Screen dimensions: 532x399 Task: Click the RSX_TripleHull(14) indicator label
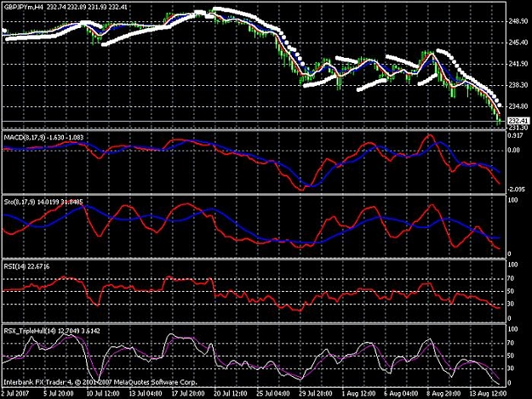click(52, 331)
